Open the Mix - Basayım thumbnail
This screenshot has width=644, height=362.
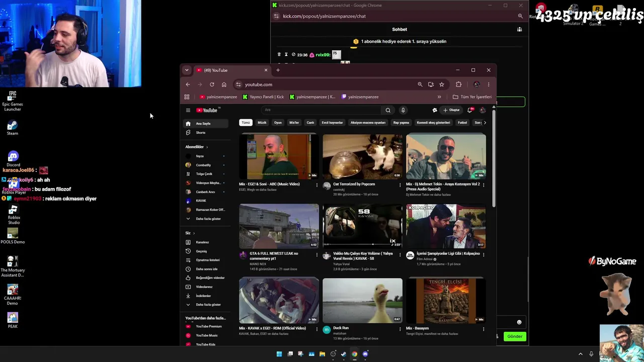click(446, 301)
